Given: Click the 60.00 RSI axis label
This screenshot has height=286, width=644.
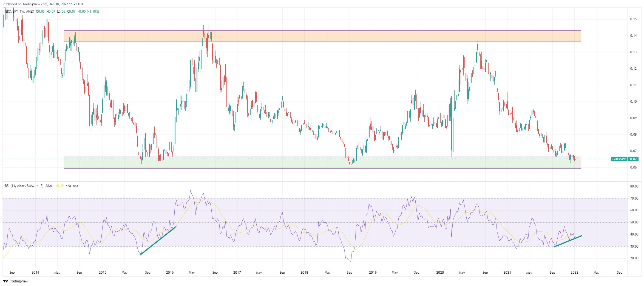Looking at the screenshot, I should pos(634,210).
